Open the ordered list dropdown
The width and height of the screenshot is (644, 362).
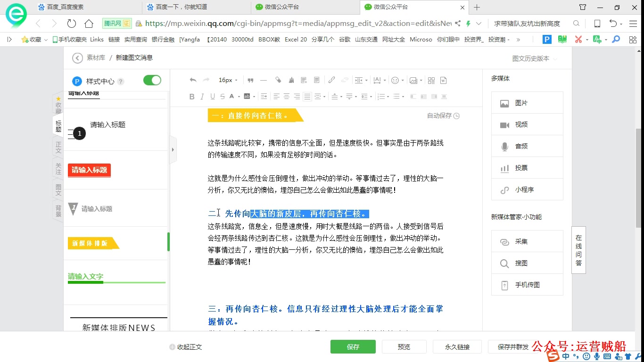pyautogui.click(x=388, y=97)
